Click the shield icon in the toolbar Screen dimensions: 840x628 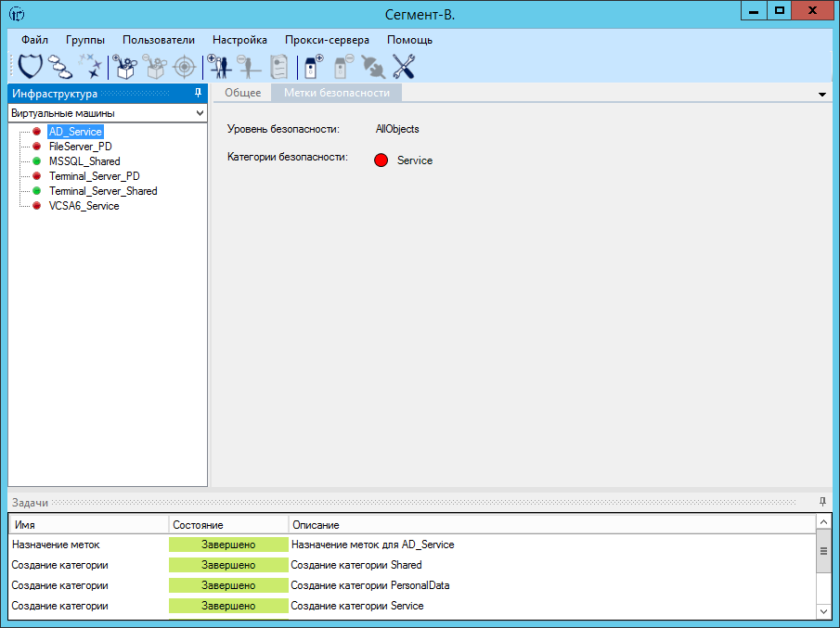coord(31,67)
